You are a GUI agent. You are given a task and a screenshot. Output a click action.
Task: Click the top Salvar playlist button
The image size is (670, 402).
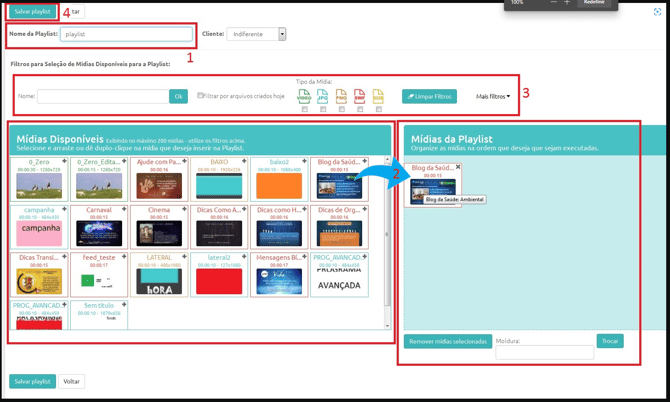(x=33, y=11)
